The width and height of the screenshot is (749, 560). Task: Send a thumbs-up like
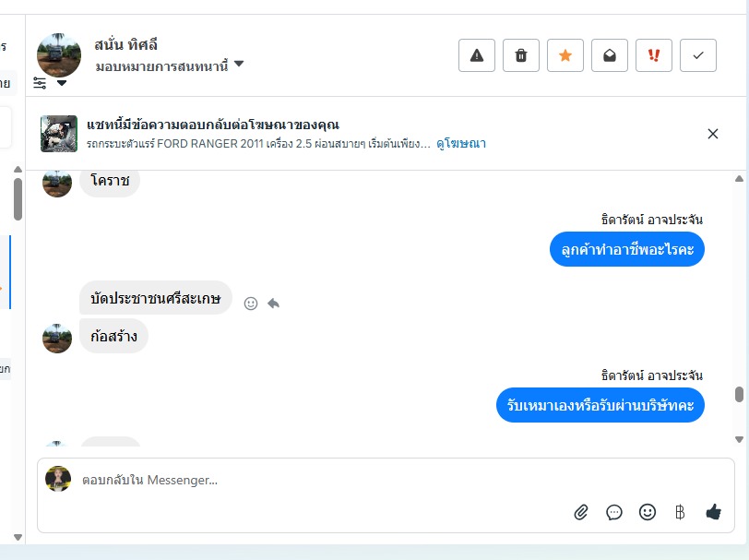[713, 512]
